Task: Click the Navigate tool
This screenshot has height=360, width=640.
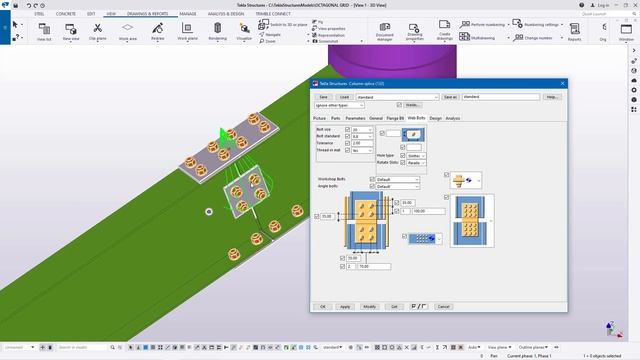Action: 270,35
